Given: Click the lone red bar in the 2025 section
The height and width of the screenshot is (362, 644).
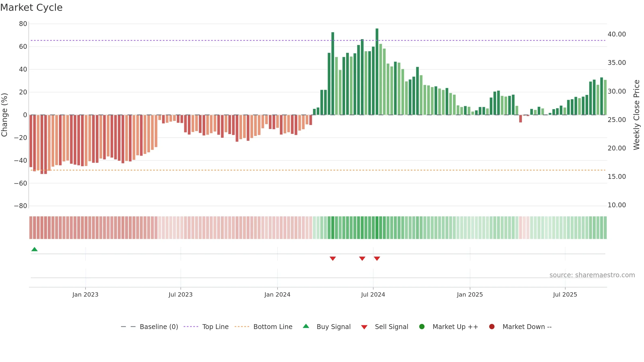Looking at the screenshot, I should tap(521, 119).
